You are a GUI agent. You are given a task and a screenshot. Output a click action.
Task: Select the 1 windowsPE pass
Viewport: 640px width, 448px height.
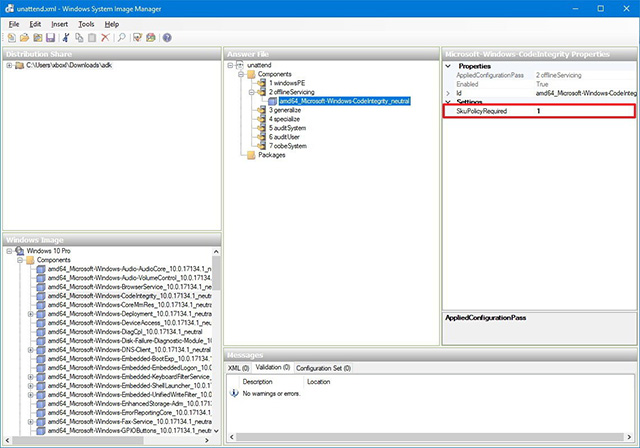(x=287, y=83)
